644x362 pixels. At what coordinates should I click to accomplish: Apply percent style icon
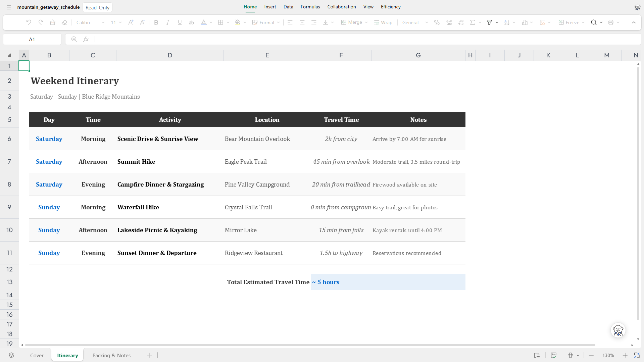[x=437, y=22]
